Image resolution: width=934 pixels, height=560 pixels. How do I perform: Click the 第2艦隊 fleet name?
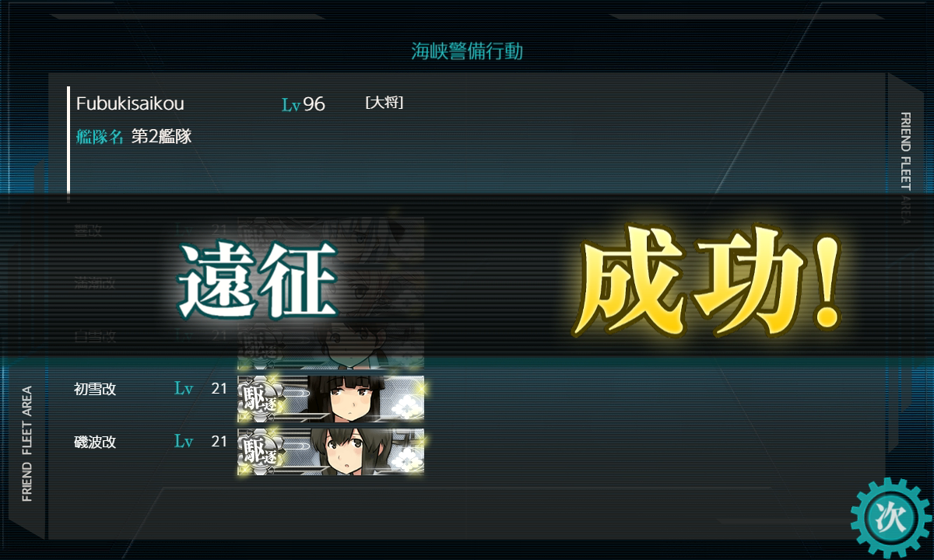click(161, 137)
